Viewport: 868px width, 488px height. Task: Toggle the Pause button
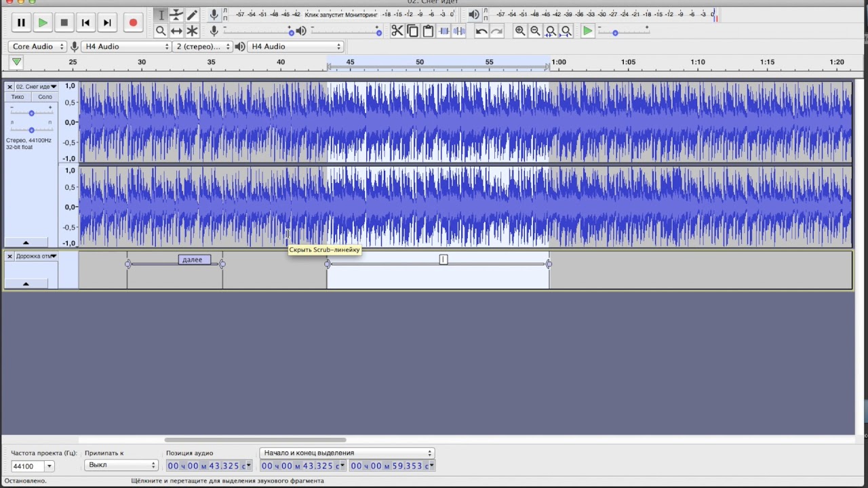pyautogui.click(x=21, y=22)
